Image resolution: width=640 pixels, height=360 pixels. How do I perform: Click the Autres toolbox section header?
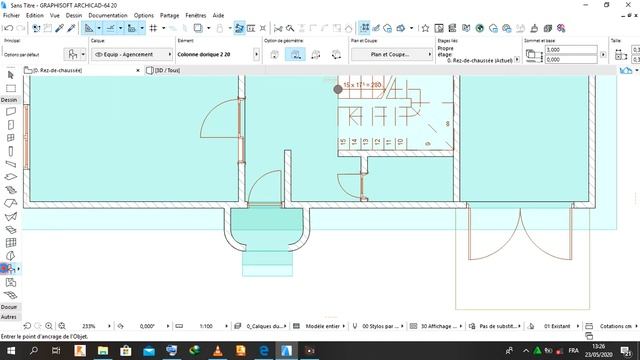(x=9, y=317)
